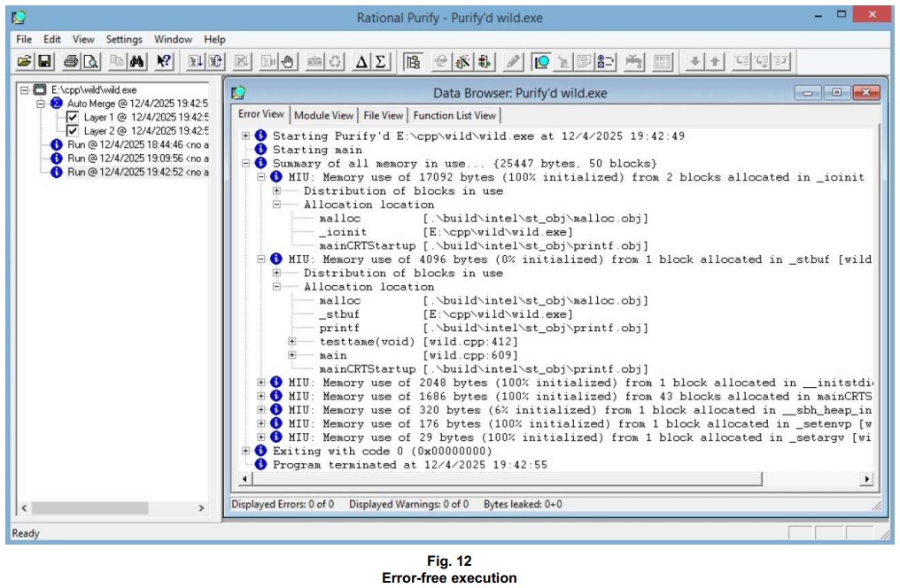Open the Function List View tab

point(454,115)
